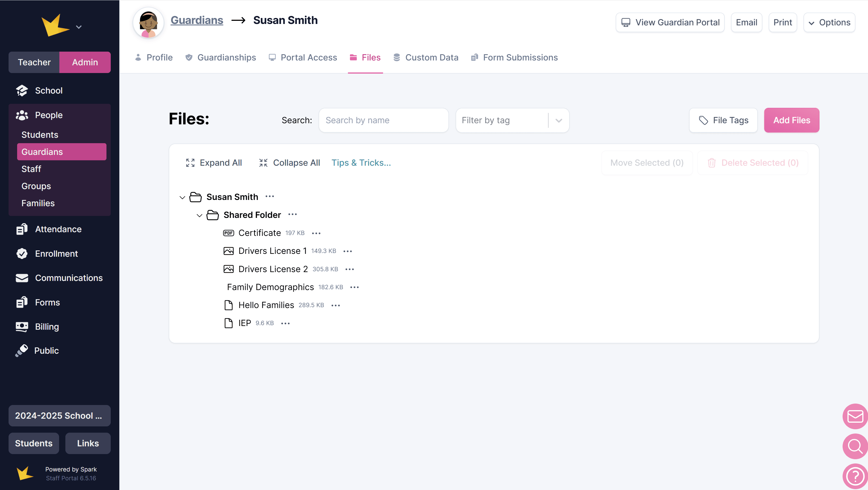Open the Options dropdown menu
The height and width of the screenshot is (490, 868).
coord(829,23)
